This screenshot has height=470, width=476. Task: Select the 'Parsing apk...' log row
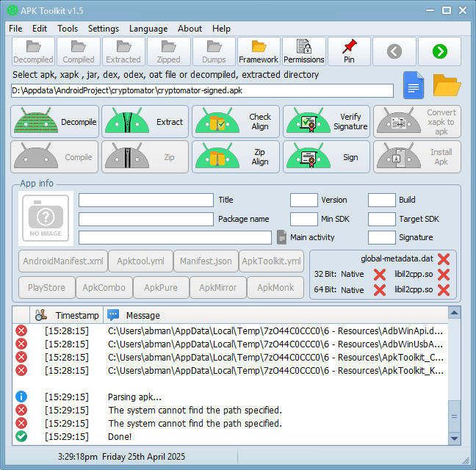[230, 397]
